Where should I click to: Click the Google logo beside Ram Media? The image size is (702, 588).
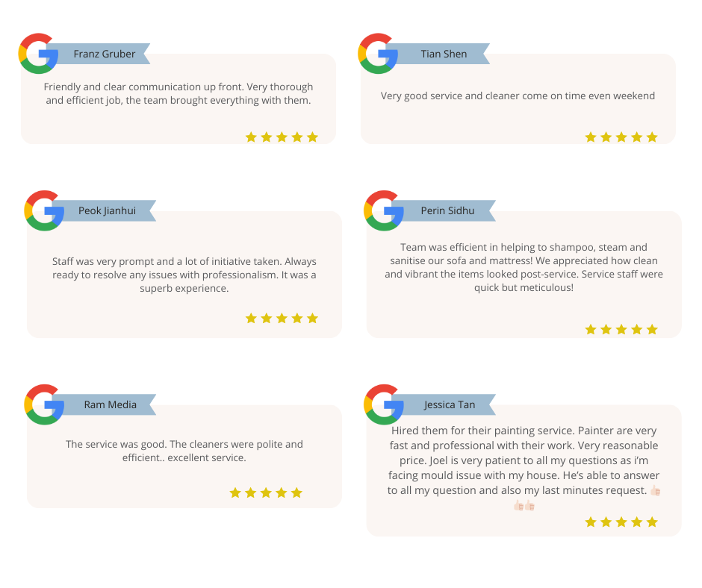coord(45,405)
